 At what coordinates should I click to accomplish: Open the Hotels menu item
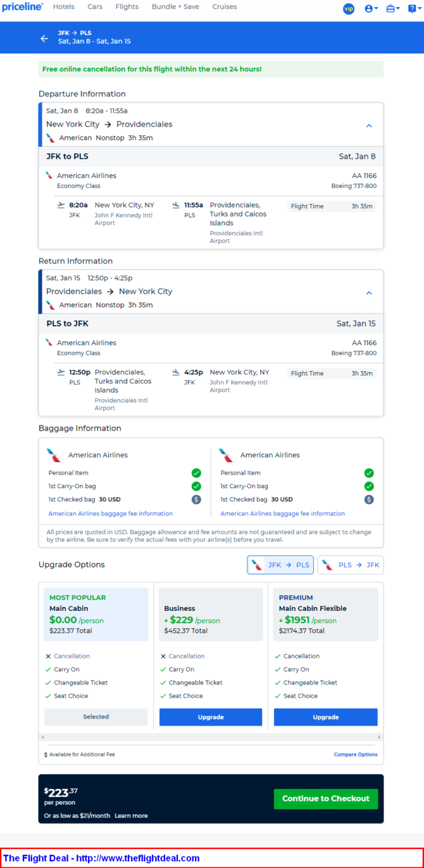coord(63,7)
